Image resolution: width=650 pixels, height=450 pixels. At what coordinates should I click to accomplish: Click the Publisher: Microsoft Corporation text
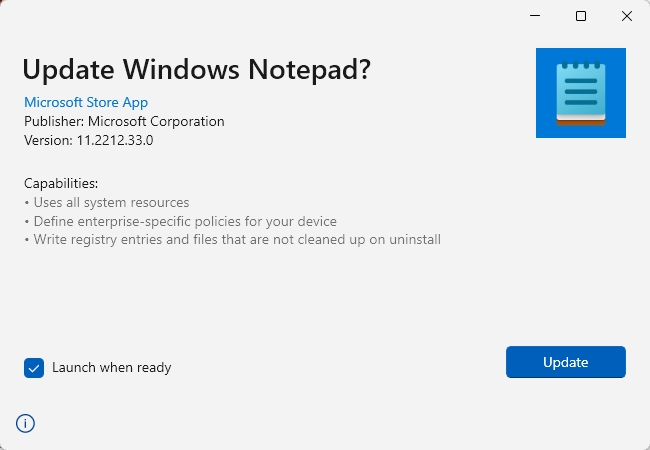click(x=124, y=121)
